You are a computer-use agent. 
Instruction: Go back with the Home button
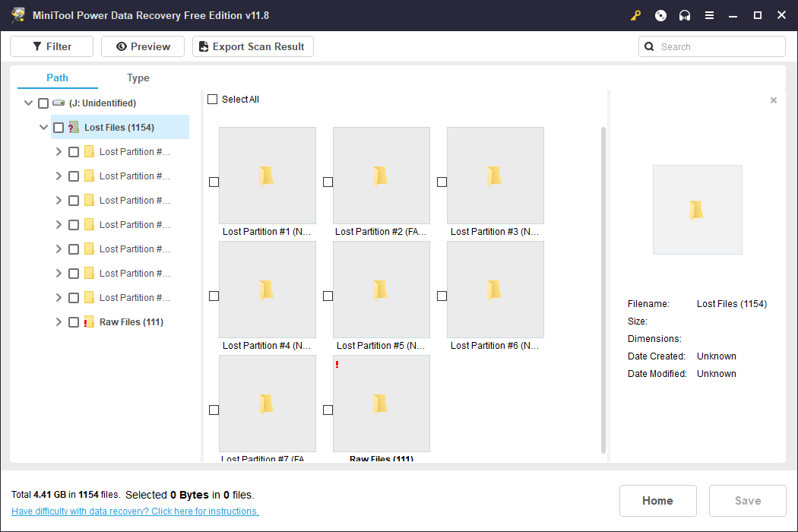pyautogui.click(x=657, y=500)
